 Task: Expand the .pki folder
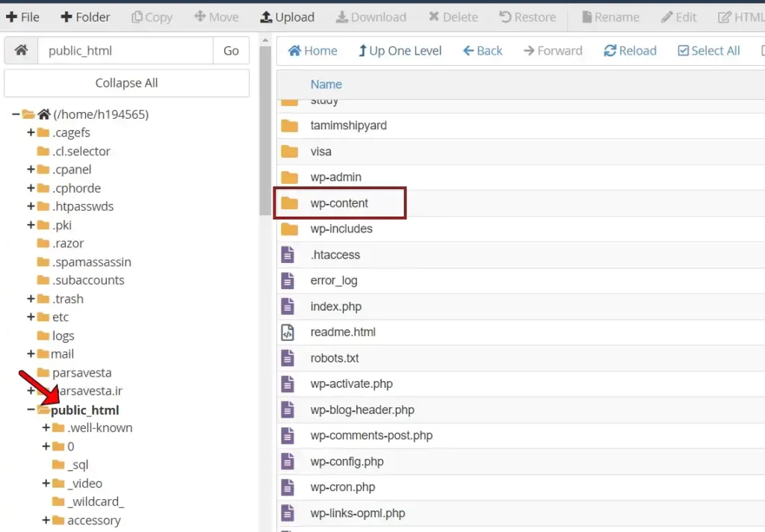[31, 225]
